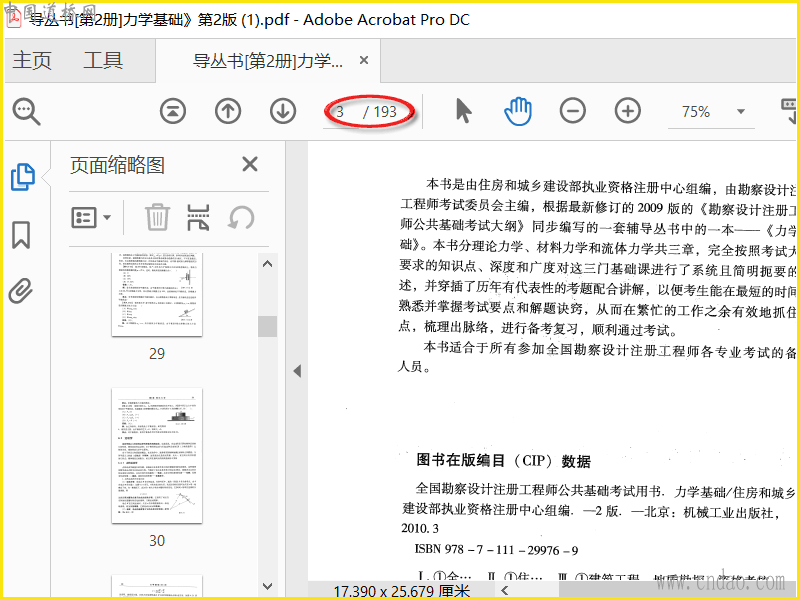Go to next page arrow

(x=283, y=111)
